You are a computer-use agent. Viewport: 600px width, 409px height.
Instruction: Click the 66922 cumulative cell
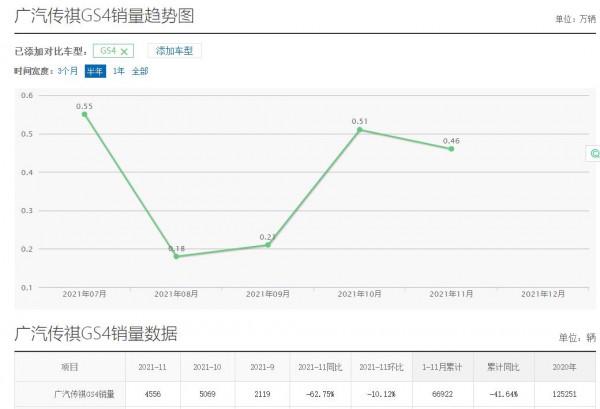tap(442, 394)
